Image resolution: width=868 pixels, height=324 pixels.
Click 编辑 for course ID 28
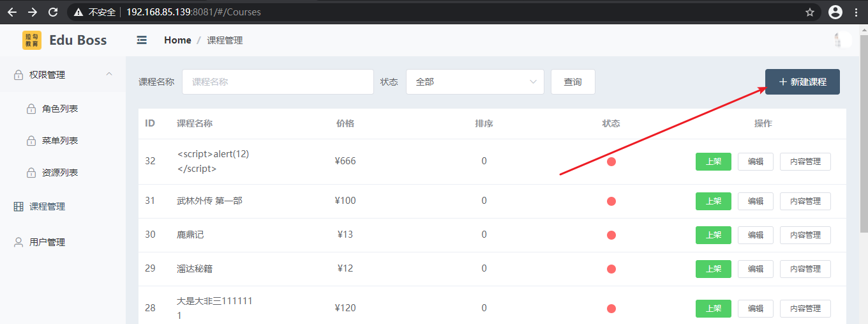point(756,309)
